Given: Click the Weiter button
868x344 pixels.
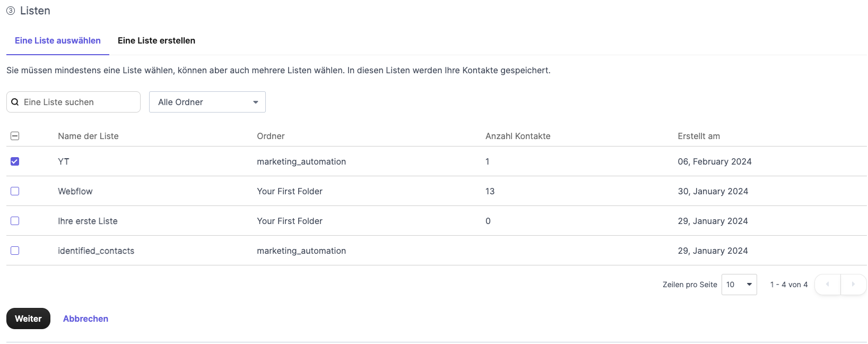Looking at the screenshot, I should pos(28,319).
